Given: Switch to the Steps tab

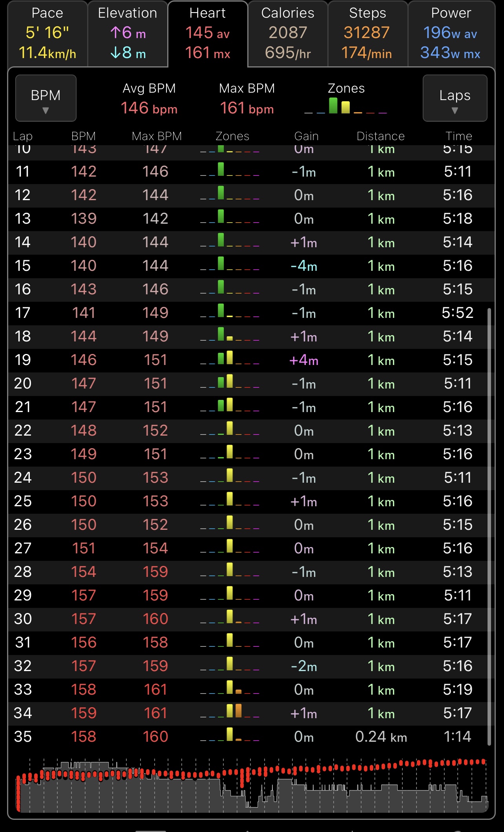Looking at the screenshot, I should tap(367, 34).
